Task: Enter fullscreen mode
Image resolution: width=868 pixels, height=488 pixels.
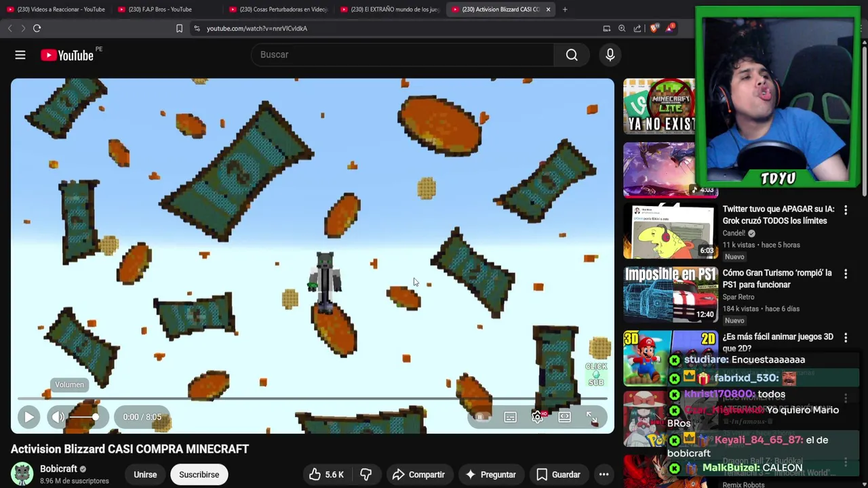Action: click(591, 417)
